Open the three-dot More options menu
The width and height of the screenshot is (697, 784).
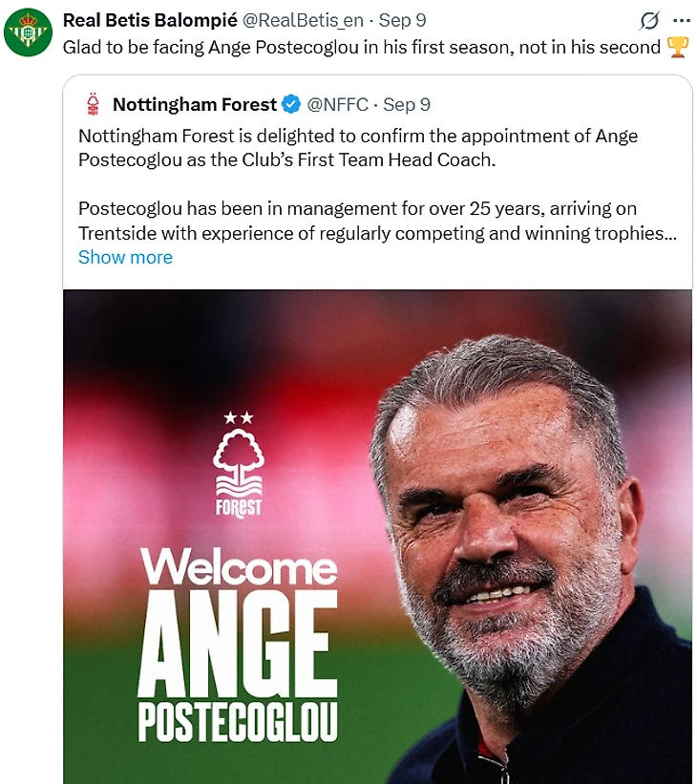[x=681, y=20]
